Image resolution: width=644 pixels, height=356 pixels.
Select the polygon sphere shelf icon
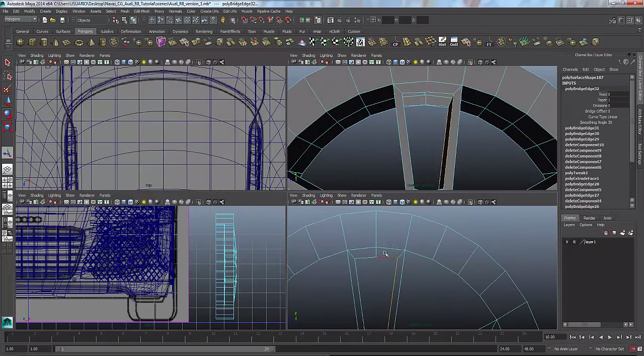pyautogui.click(x=21, y=42)
